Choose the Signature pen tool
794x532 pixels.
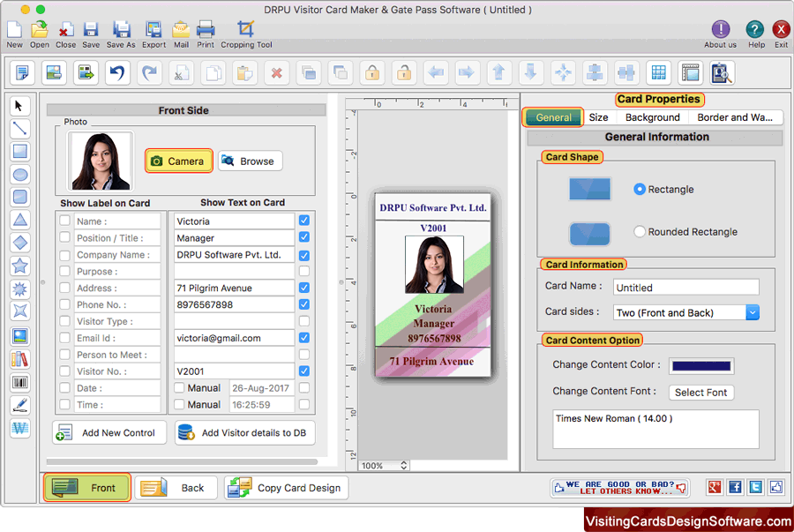coord(19,405)
